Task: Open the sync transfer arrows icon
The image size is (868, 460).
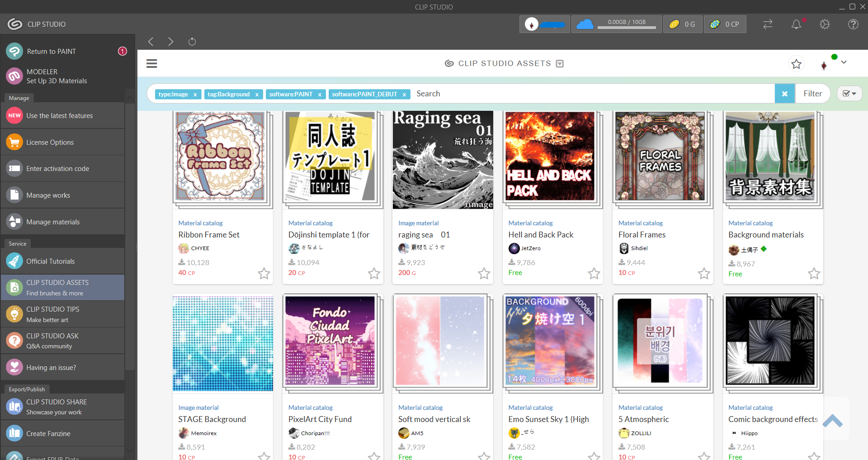Action: coord(768,24)
